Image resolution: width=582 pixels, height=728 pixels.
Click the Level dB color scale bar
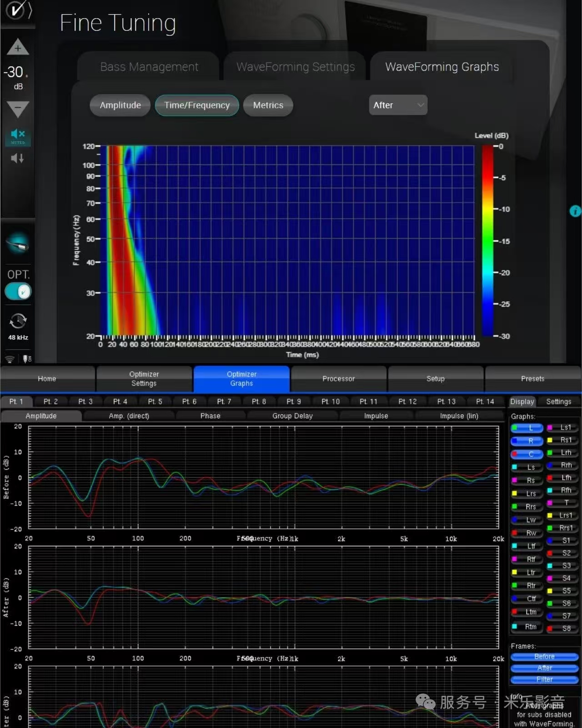tap(487, 241)
